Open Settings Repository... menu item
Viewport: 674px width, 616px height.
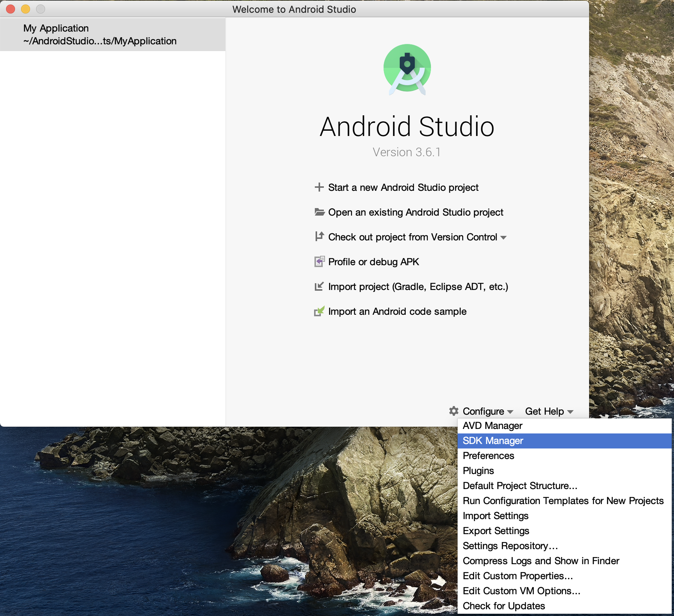564,546
